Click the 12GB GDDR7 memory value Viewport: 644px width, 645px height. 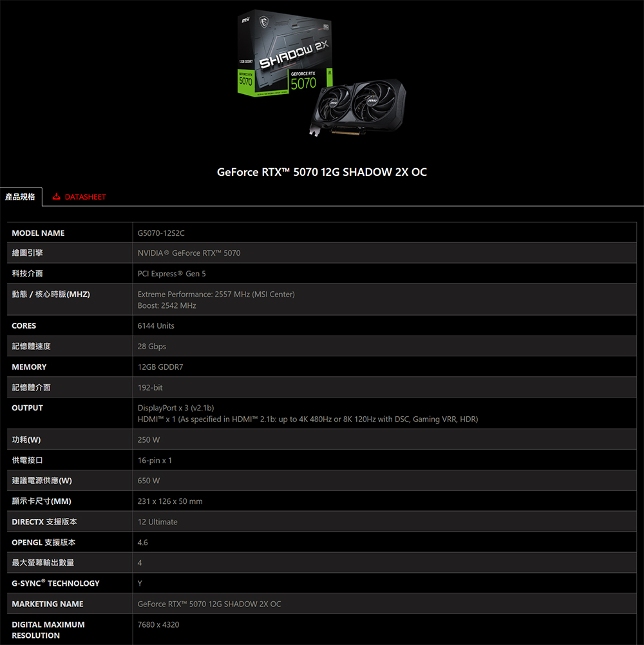(x=160, y=367)
